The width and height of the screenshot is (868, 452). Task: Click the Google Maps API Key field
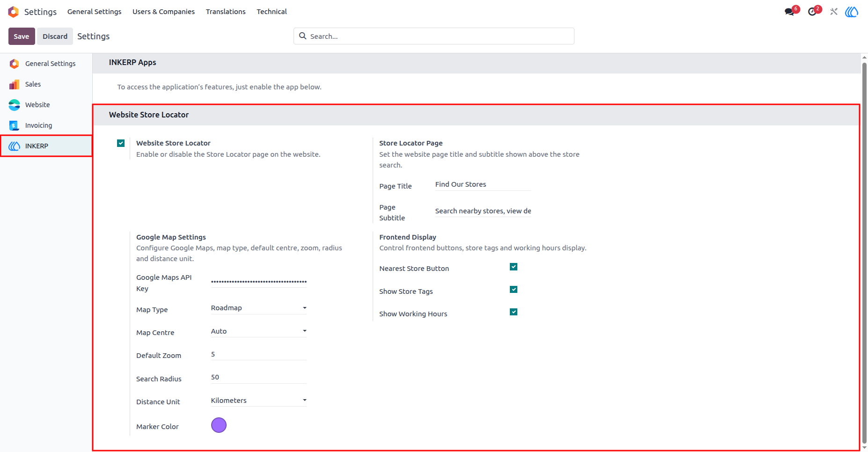pyautogui.click(x=259, y=281)
